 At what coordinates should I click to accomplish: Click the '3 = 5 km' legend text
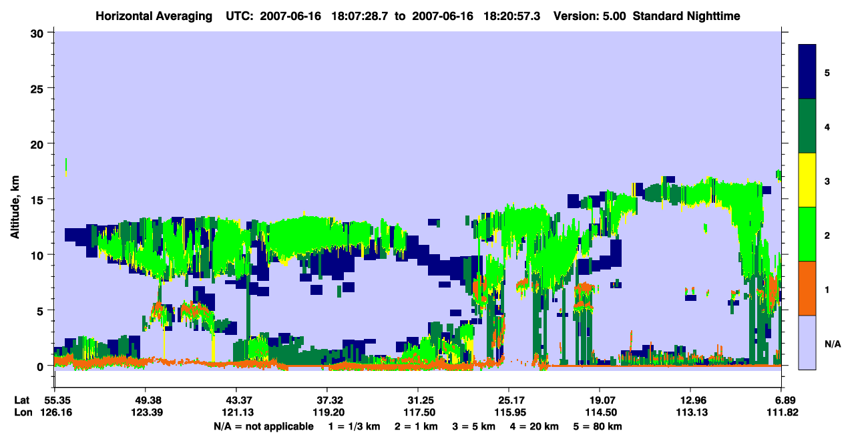(475, 426)
